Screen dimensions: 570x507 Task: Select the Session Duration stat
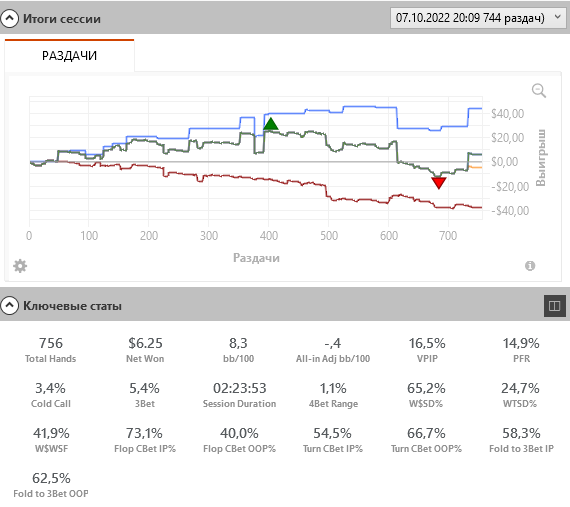coord(240,395)
